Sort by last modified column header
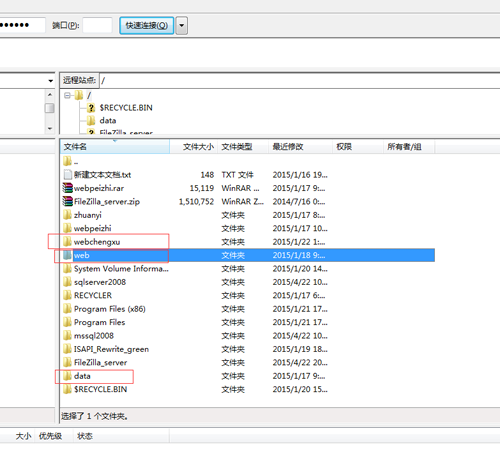Screen dimensions: 500x470 coord(300,147)
